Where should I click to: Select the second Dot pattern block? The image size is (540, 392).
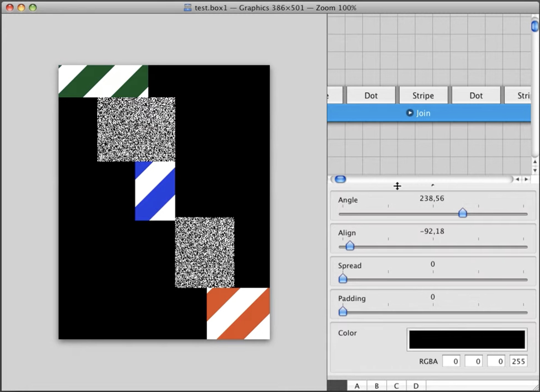coord(476,95)
